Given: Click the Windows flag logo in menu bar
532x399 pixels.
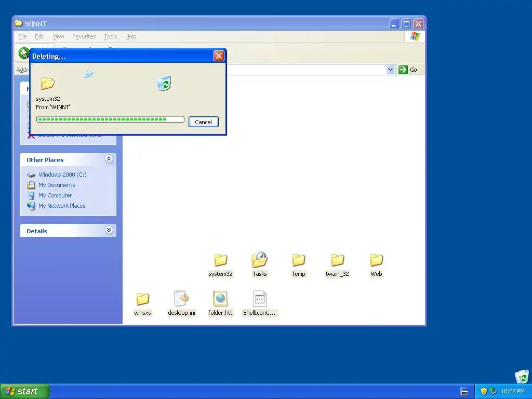Looking at the screenshot, I should 415,36.
